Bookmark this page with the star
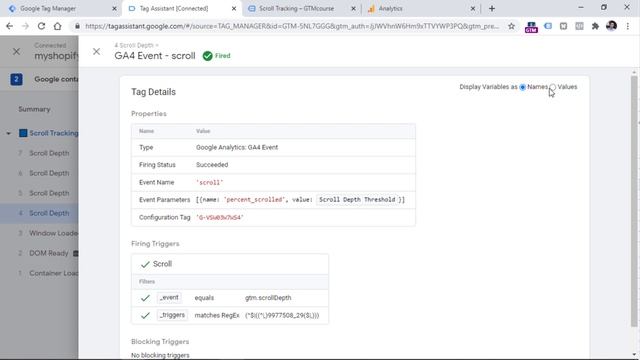This screenshot has width=640, height=360. [x=511, y=26]
